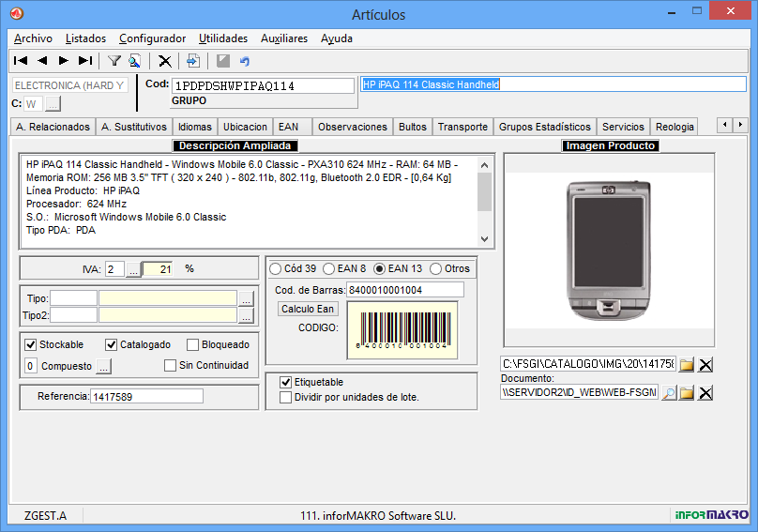
Task: Open the Tipo lookup ellipsis button
Action: (x=246, y=298)
